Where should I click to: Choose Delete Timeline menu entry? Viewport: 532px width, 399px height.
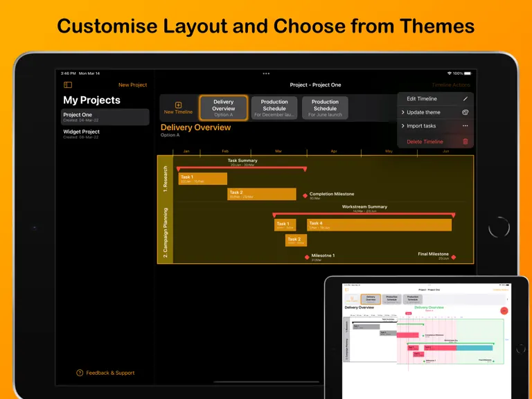pyautogui.click(x=435, y=141)
